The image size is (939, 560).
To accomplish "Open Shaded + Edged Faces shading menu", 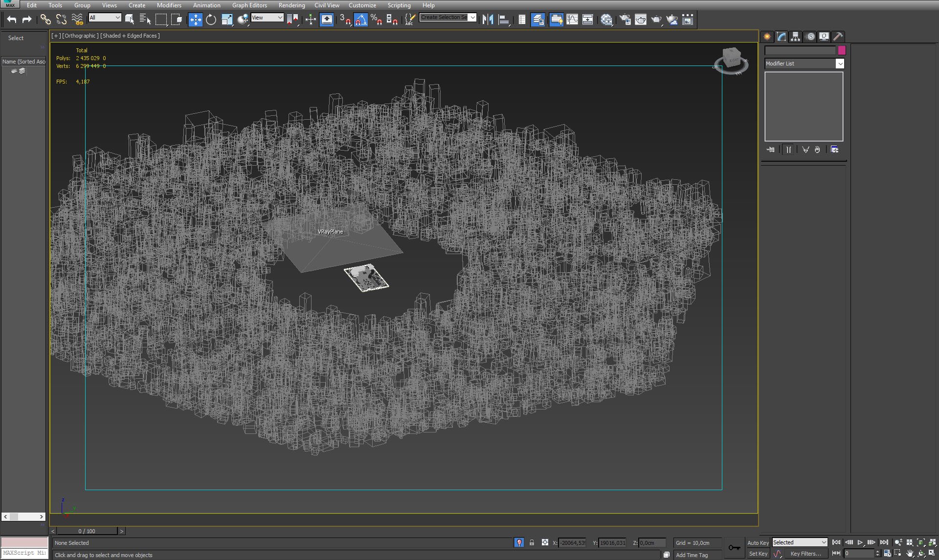I will [130, 36].
